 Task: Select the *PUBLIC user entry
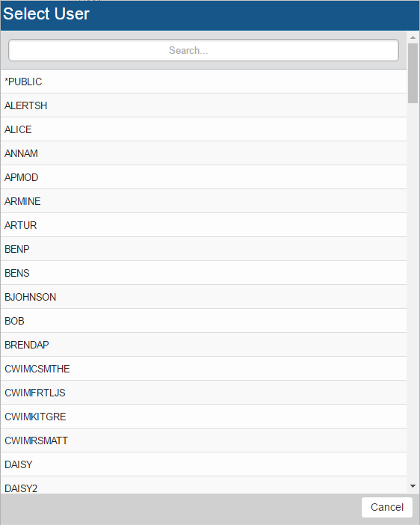203,82
